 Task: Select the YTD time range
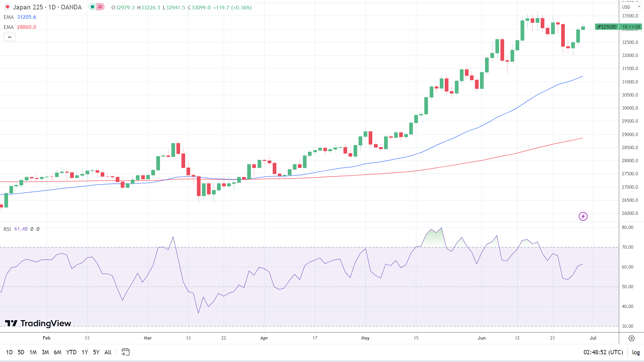tap(71, 352)
